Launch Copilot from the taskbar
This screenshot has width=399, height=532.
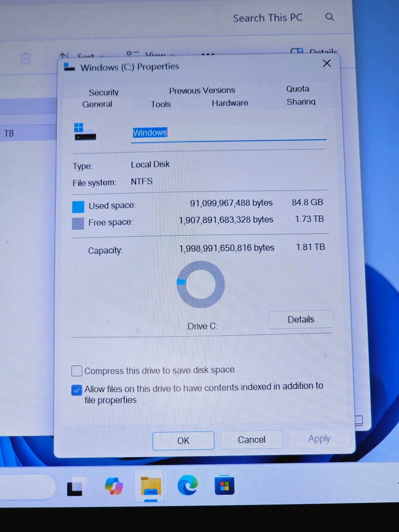114,486
